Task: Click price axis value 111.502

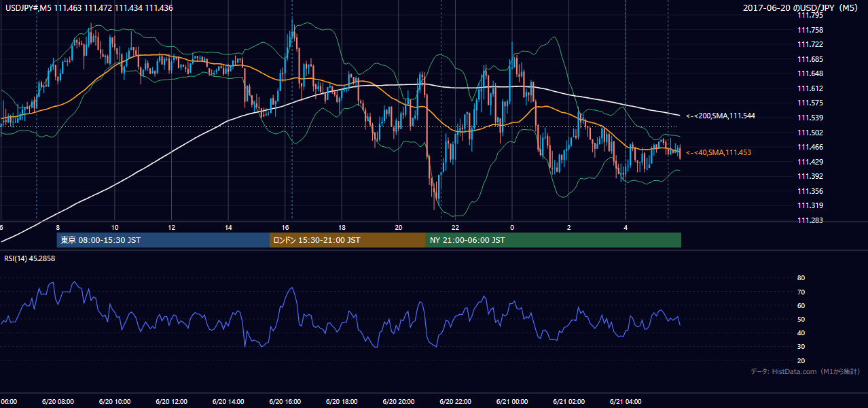Action: (810, 133)
